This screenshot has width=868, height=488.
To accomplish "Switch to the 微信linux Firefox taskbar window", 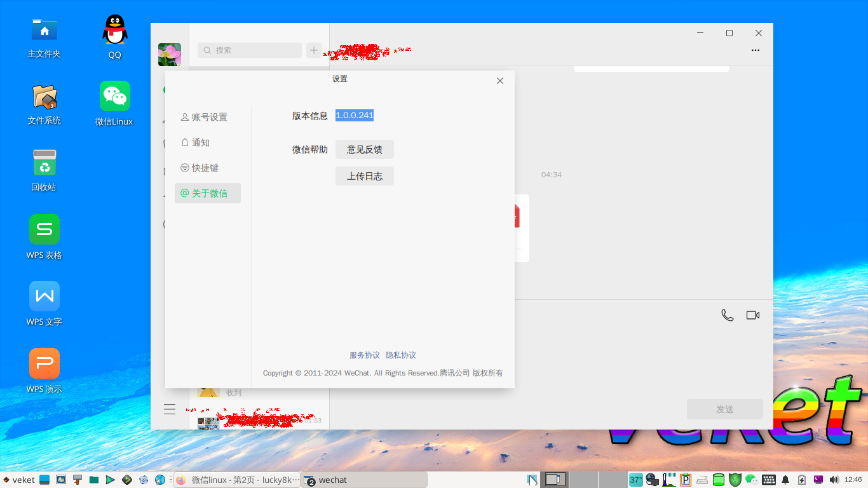I will tap(237, 480).
